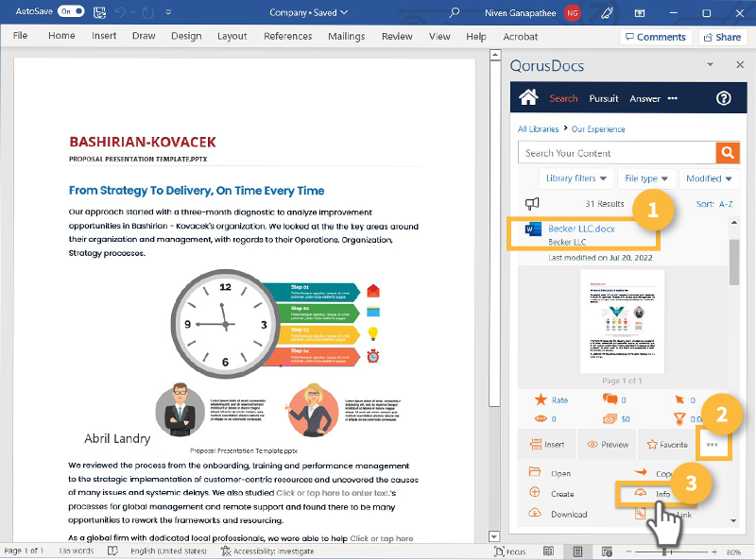Click the Share button

(722, 37)
